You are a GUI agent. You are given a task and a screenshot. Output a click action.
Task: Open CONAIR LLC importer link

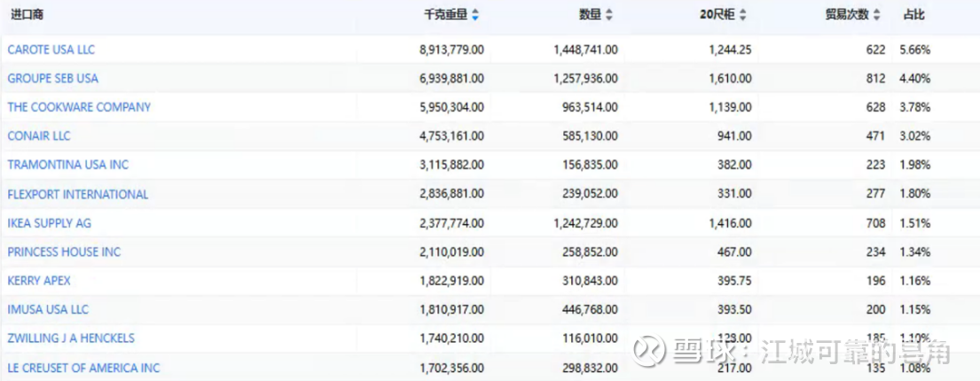[x=39, y=136]
